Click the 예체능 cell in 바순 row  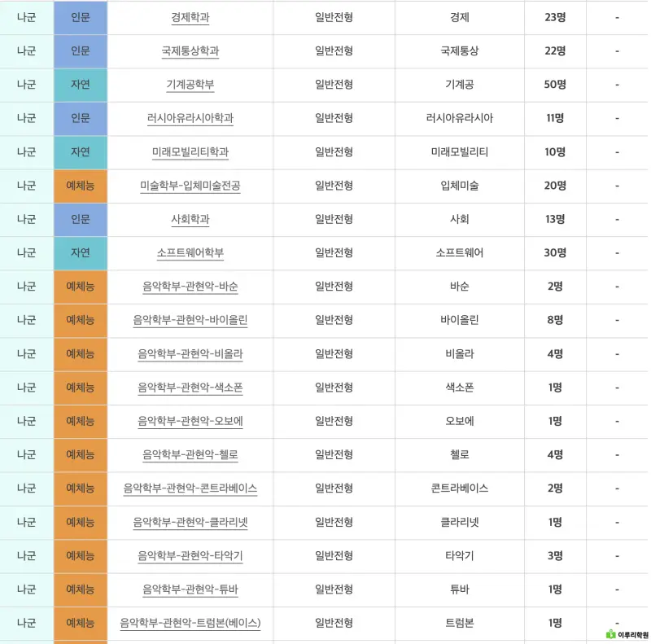[x=81, y=287]
